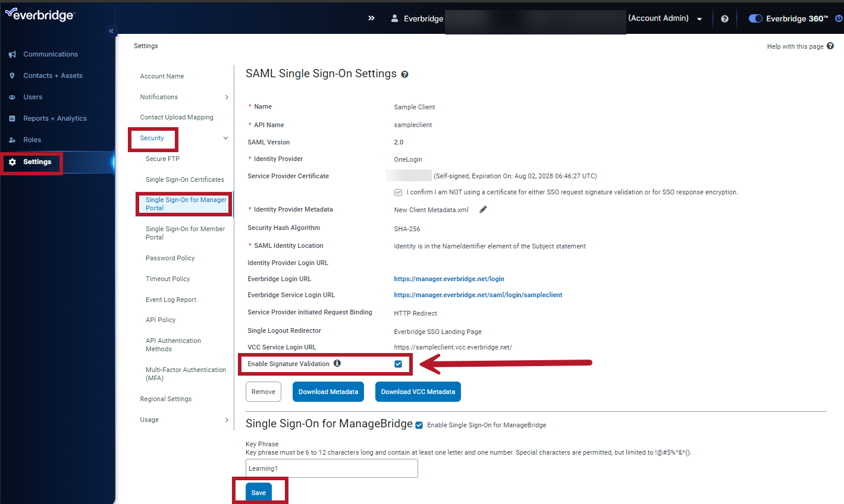Click the Everbridge logo

tap(40, 14)
